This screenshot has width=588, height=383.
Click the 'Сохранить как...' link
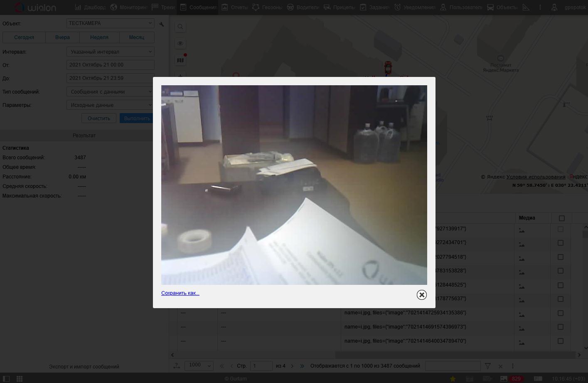[x=180, y=293]
